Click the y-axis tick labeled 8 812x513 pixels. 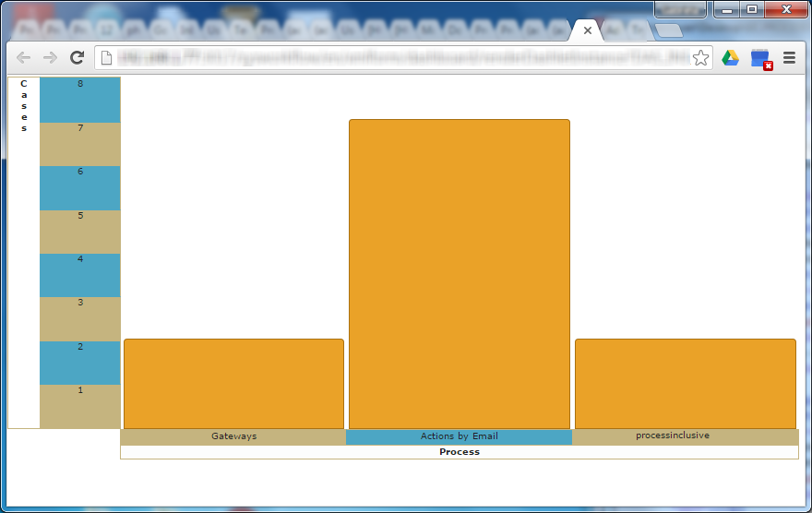click(x=80, y=84)
